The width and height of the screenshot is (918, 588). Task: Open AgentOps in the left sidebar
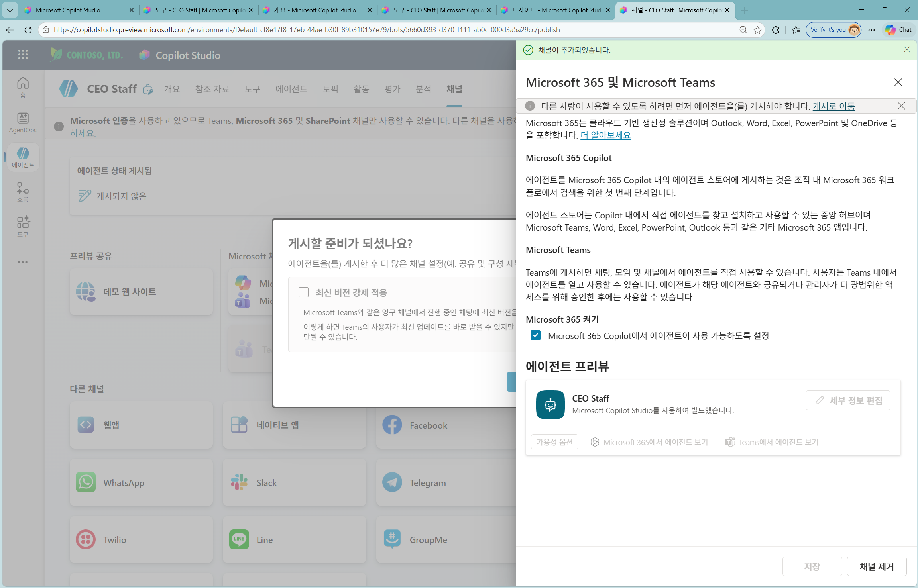point(23,123)
